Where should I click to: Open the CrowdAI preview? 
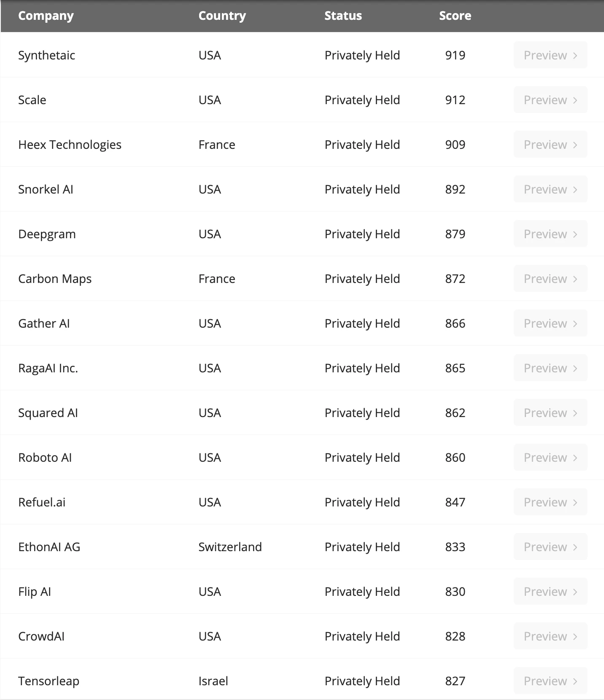coord(550,636)
